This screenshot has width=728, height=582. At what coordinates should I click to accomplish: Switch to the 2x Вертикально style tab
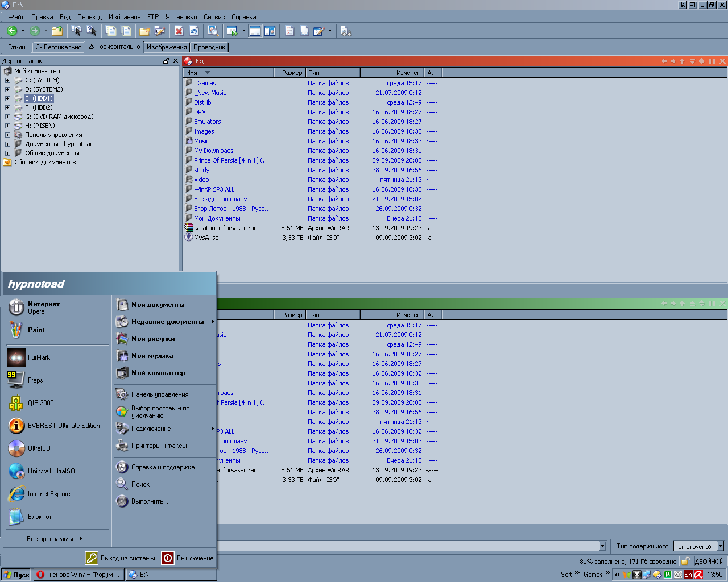click(59, 47)
